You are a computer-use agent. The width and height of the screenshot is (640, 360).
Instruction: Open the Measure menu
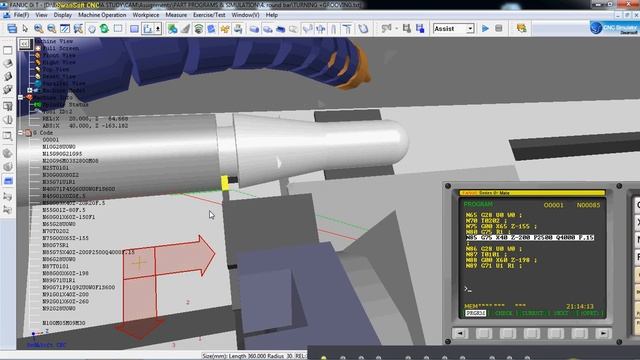tap(176, 15)
